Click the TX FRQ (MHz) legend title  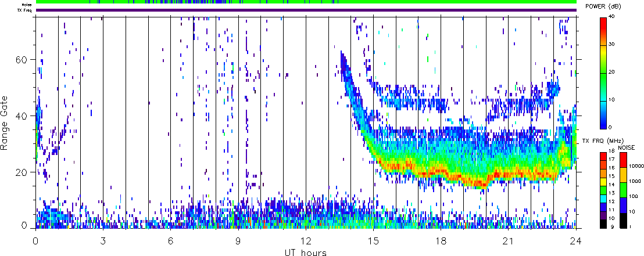tap(603, 140)
